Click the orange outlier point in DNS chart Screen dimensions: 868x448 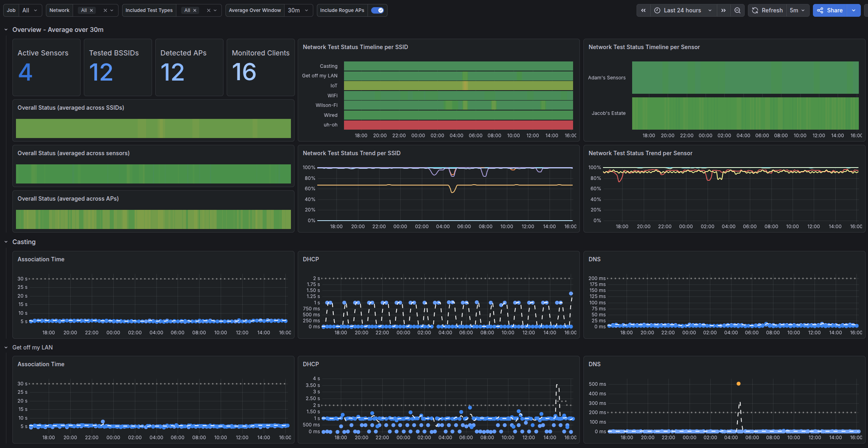(738, 384)
